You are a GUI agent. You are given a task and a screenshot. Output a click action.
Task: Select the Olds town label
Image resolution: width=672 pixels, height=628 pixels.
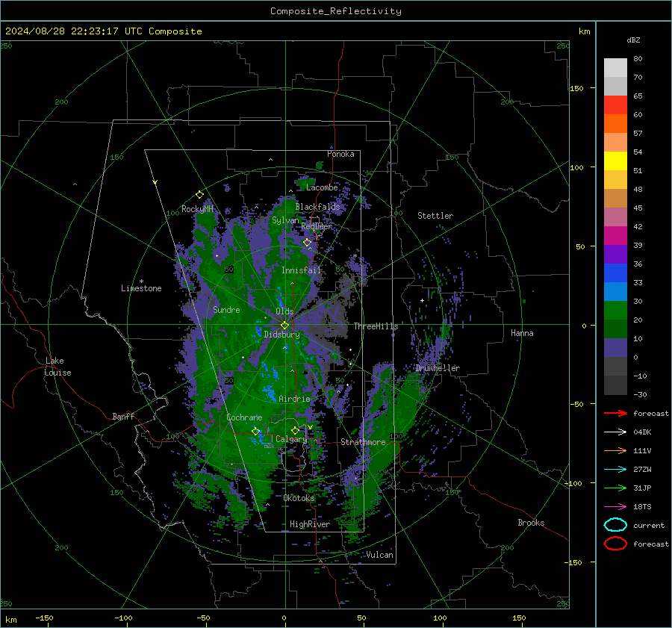pos(284,311)
